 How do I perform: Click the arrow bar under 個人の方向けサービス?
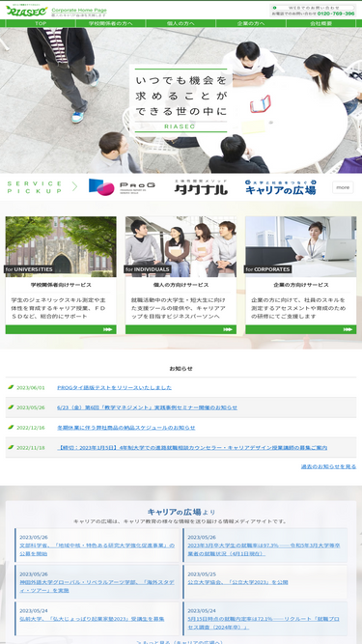click(181, 329)
